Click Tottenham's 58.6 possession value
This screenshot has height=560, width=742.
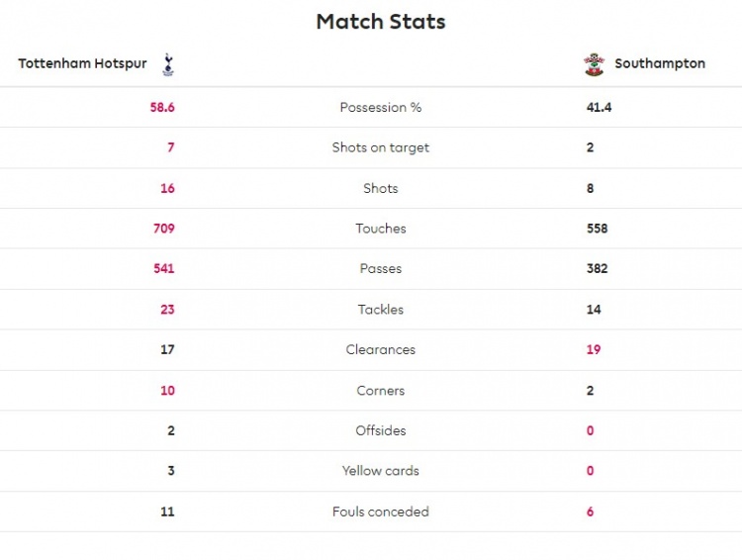pyautogui.click(x=162, y=107)
